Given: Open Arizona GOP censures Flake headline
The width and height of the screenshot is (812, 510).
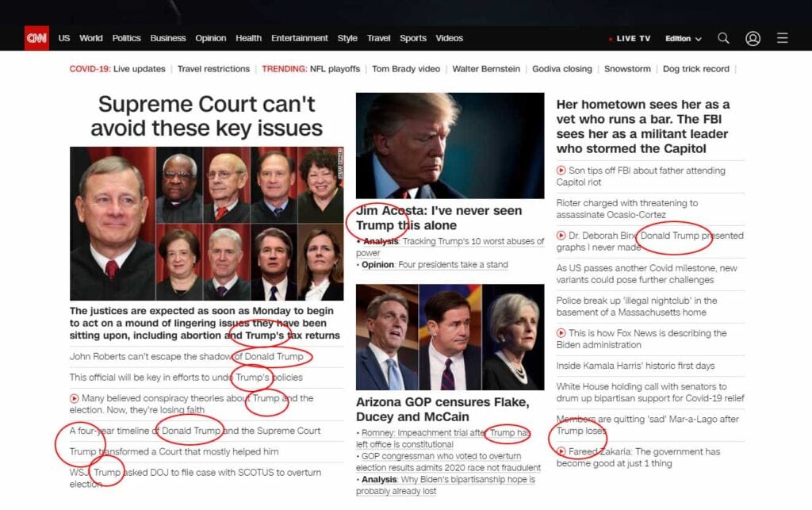Looking at the screenshot, I should click(442, 409).
